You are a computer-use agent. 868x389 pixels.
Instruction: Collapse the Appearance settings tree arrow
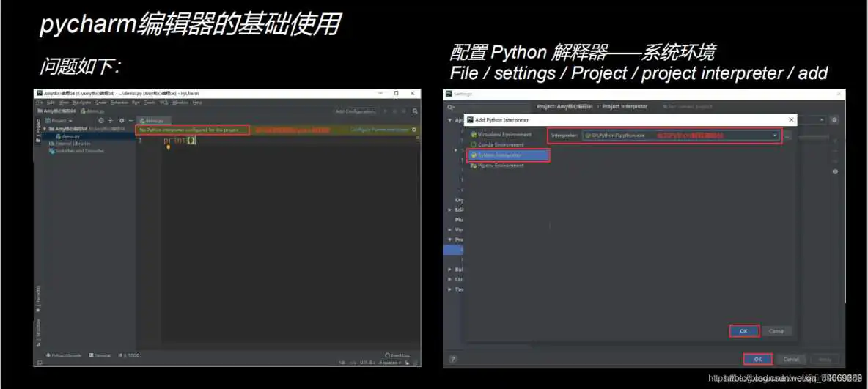pos(449,120)
